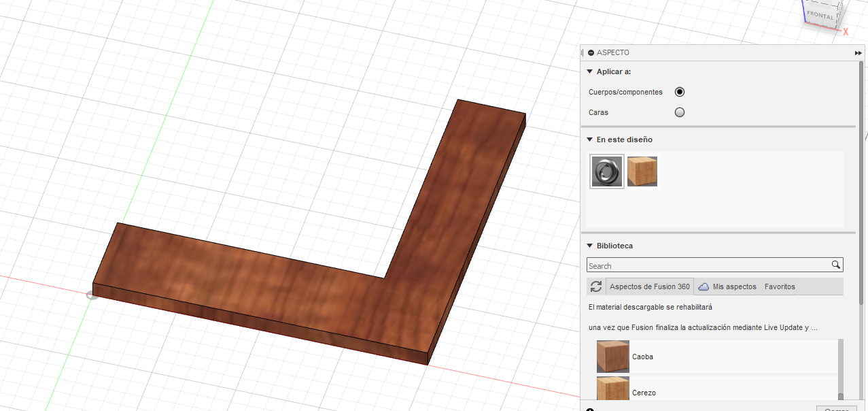The image size is (868, 411).
Task: Click the origin point in viewport
Action: point(92,295)
